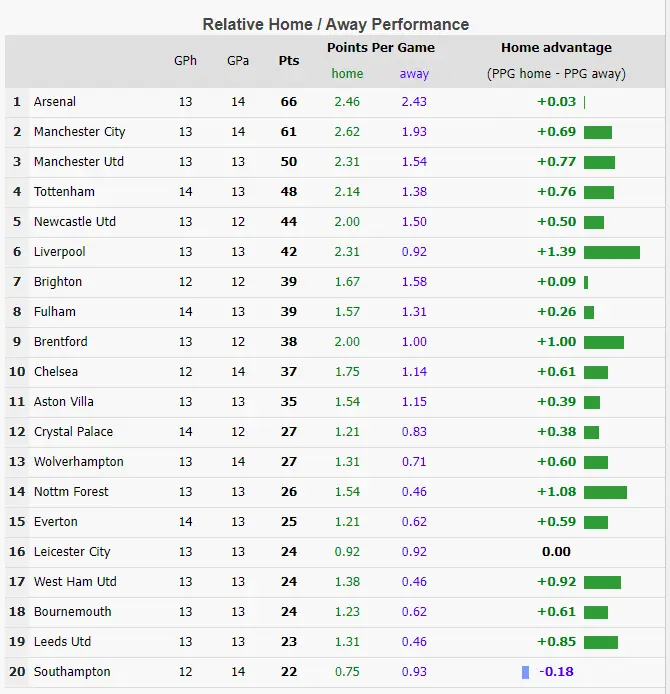Click the GPh column header

(186, 61)
